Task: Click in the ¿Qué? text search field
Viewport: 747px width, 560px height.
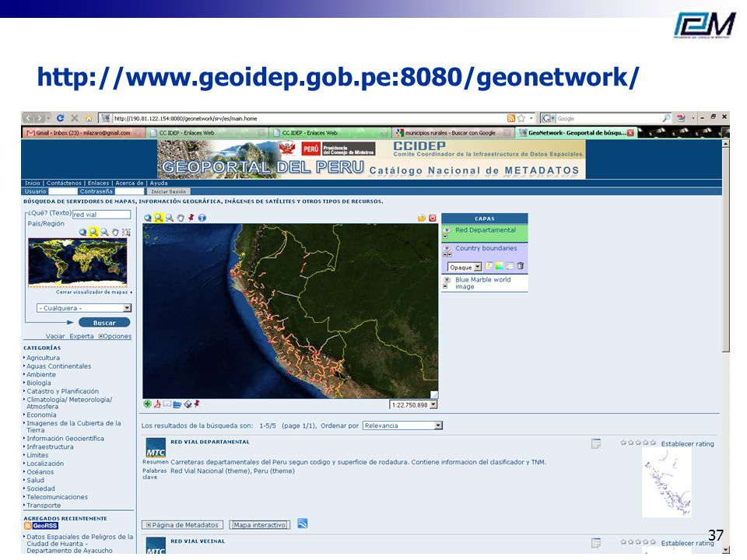Action: point(101,215)
